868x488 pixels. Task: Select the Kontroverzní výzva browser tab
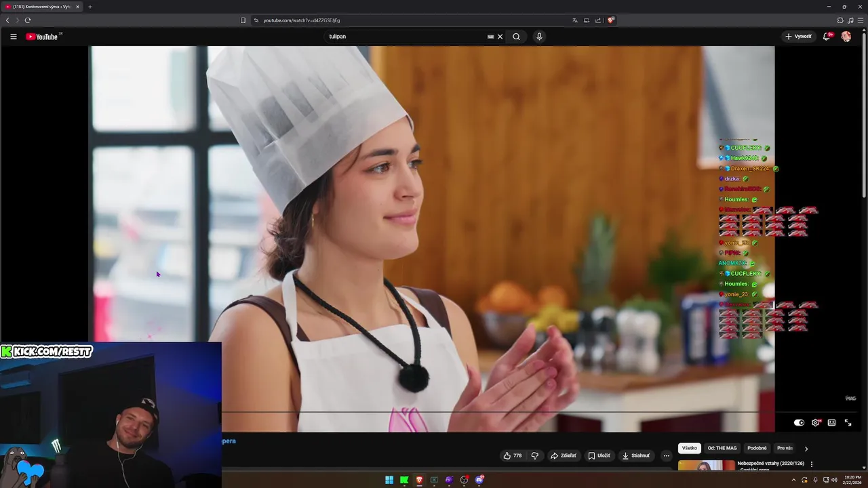tap(42, 7)
